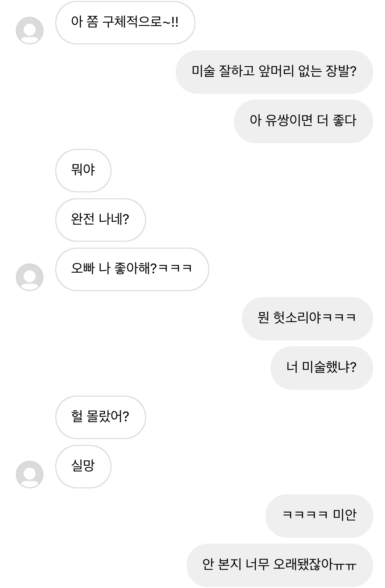This screenshot has width=385, height=588.
Task: Click the '오빠 나 좋아해?ㅋㅋㅋ' message
Action: tap(132, 269)
